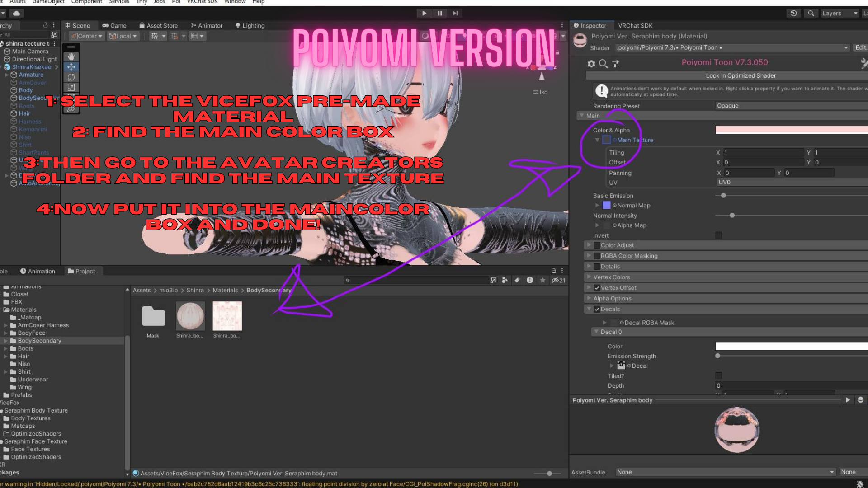Click the shader search magnifier icon
This screenshot has height=488, width=868.
(x=603, y=64)
